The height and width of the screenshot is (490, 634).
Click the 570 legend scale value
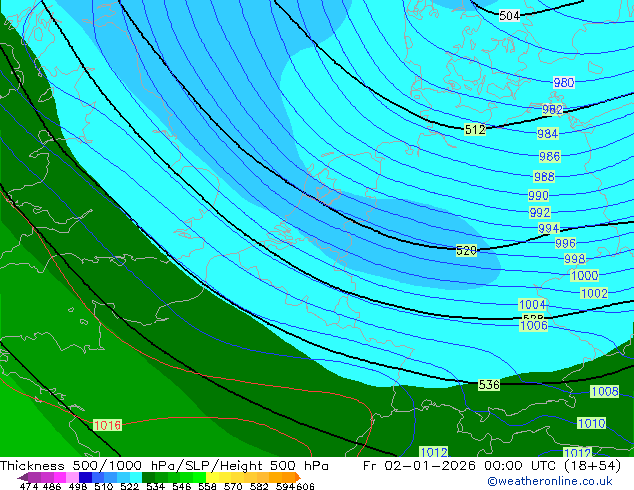coord(233,486)
